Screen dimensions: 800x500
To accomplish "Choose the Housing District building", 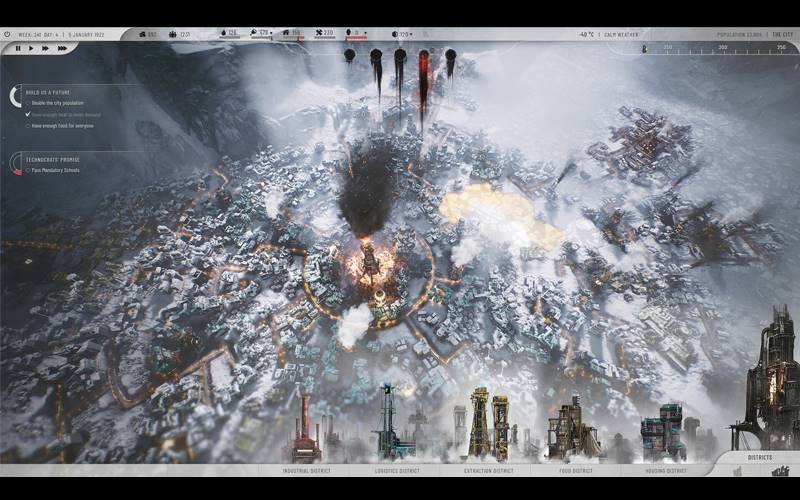I will point(663,470).
